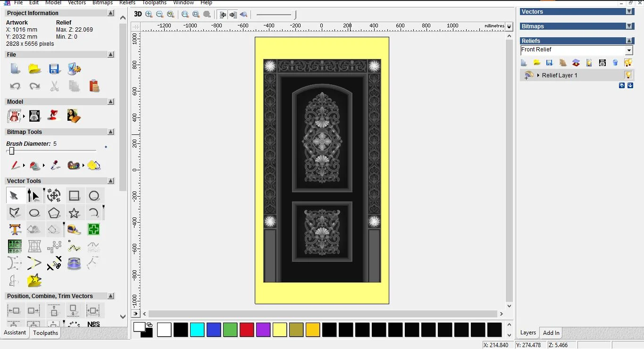Collapse the Project Information panel
This screenshot has width=644, height=349.
[x=110, y=13]
